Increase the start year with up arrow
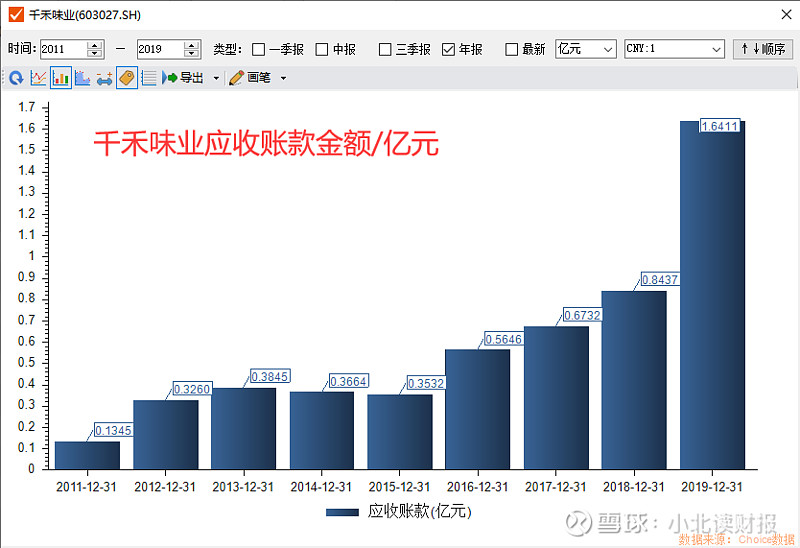 tap(94, 45)
